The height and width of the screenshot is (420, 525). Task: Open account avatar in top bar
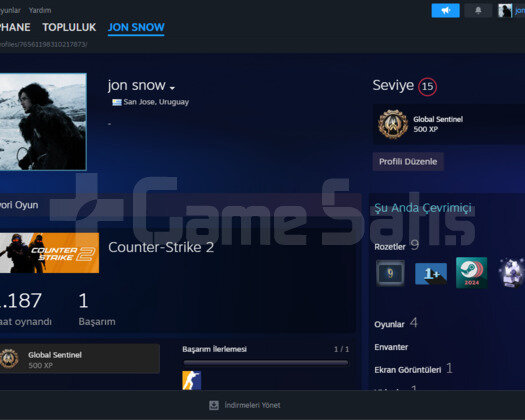pos(505,10)
